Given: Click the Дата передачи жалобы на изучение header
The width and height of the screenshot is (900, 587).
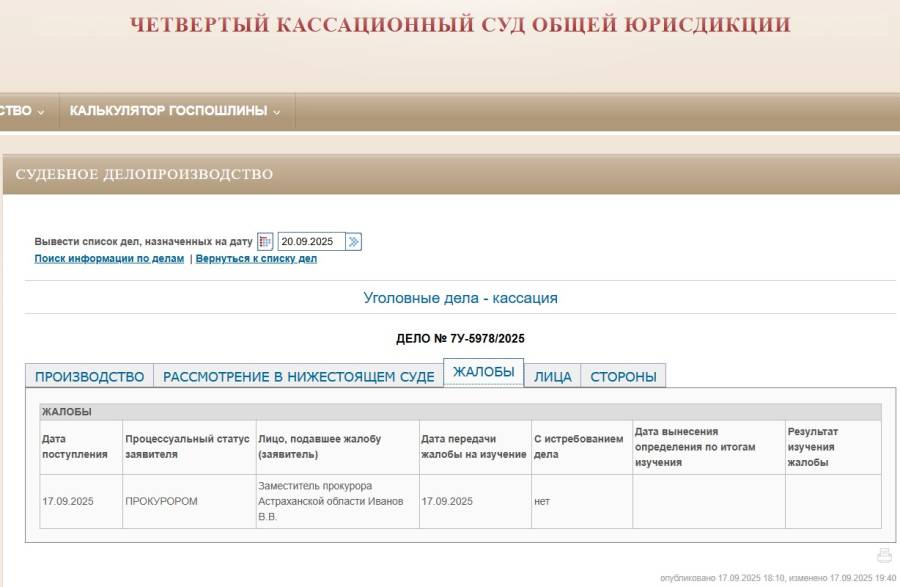Looking at the screenshot, I should click(x=475, y=446).
